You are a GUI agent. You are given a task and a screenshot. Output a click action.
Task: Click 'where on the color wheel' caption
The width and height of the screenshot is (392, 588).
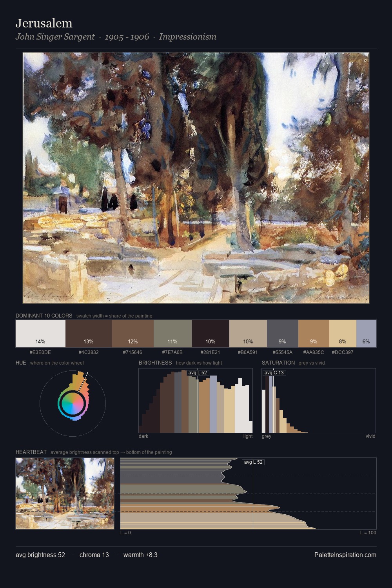[x=57, y=363]
